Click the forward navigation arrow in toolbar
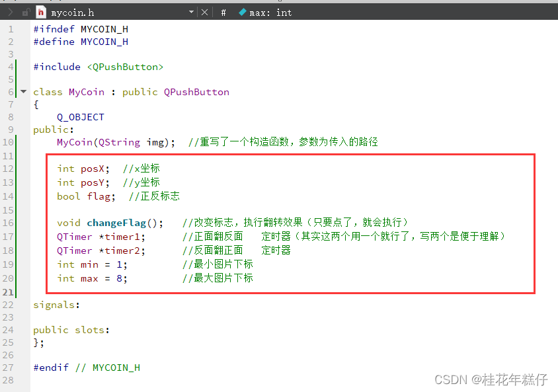 tap(11, 13)
